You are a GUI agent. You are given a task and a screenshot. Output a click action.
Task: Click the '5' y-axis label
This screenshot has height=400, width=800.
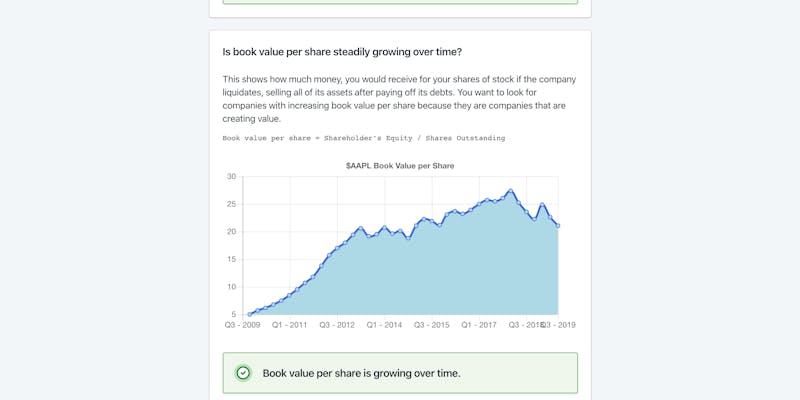[x=234, y=314]
